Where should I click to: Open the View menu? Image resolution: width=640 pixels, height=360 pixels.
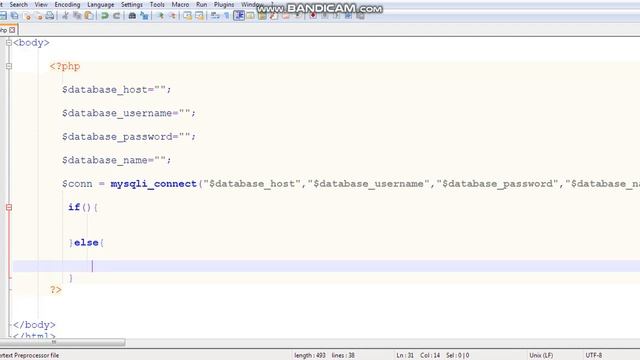point(41,4)
